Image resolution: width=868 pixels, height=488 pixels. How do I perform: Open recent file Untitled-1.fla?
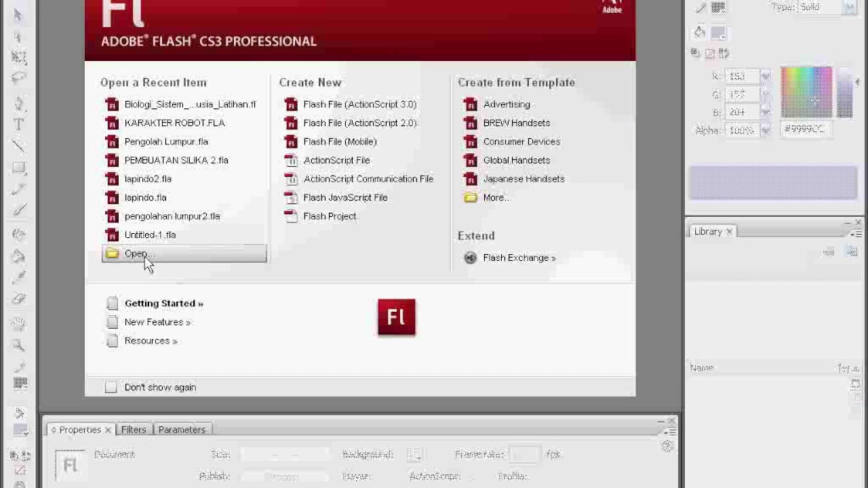pyautogui.click(x=150, y=235)
